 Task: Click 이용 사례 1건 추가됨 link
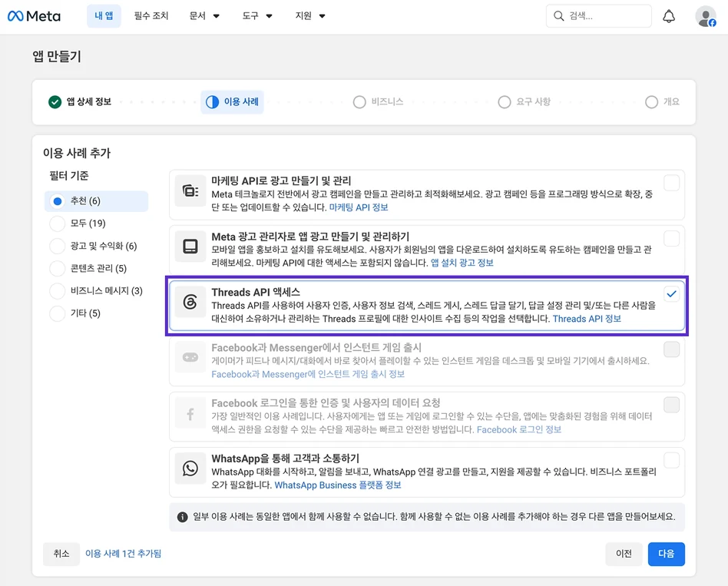(123, 554)
